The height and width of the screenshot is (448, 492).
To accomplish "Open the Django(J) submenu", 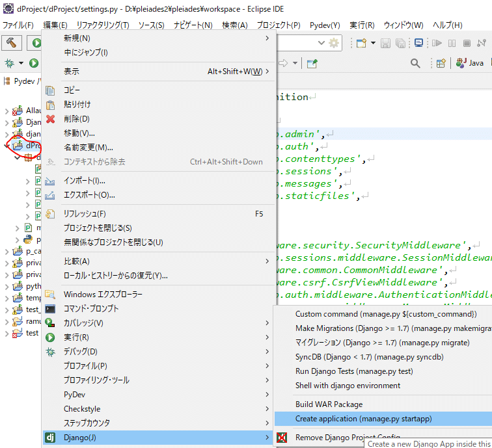I will tap(159, 438).
